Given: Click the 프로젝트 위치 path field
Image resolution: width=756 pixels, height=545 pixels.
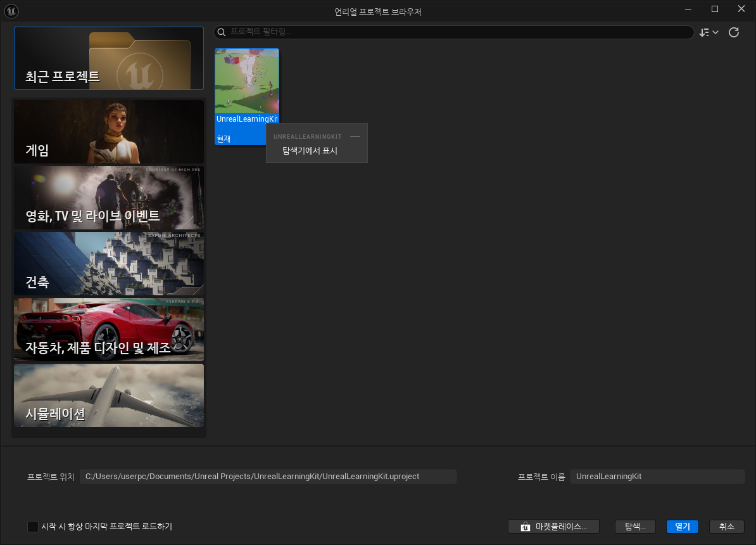Looking at the screenshot, I should pos(268,477).
